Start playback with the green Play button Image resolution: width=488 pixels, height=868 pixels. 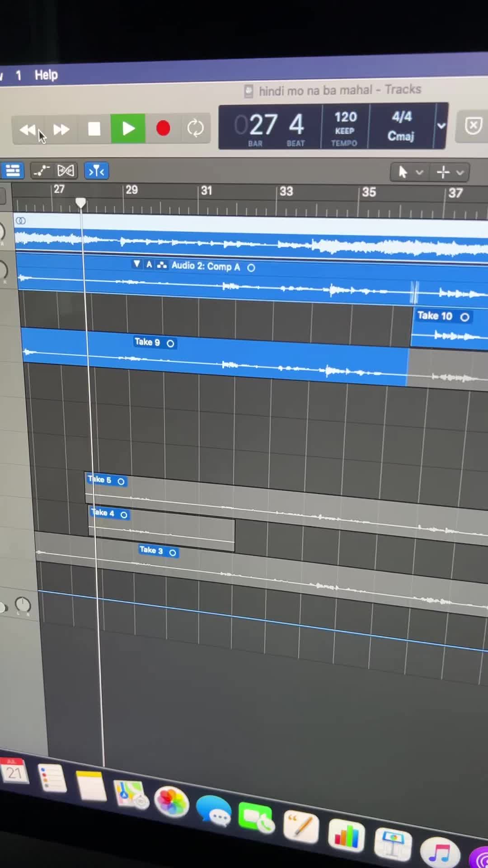(128, 129)
